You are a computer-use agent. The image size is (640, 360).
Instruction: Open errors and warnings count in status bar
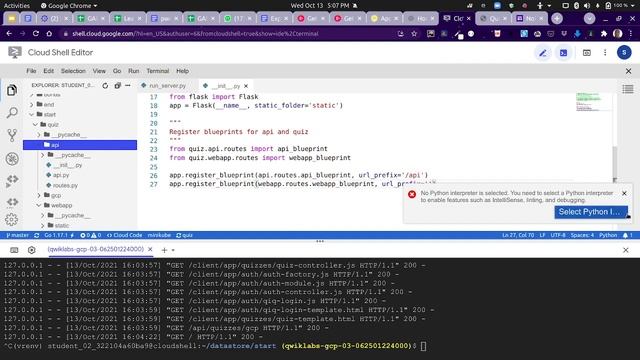click(91, 236)
